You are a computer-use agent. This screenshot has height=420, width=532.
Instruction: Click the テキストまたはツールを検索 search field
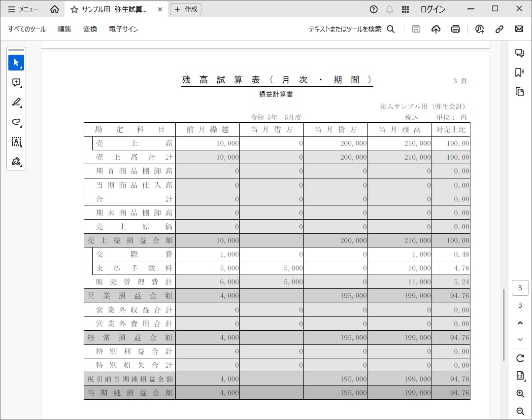pos(345,29)
